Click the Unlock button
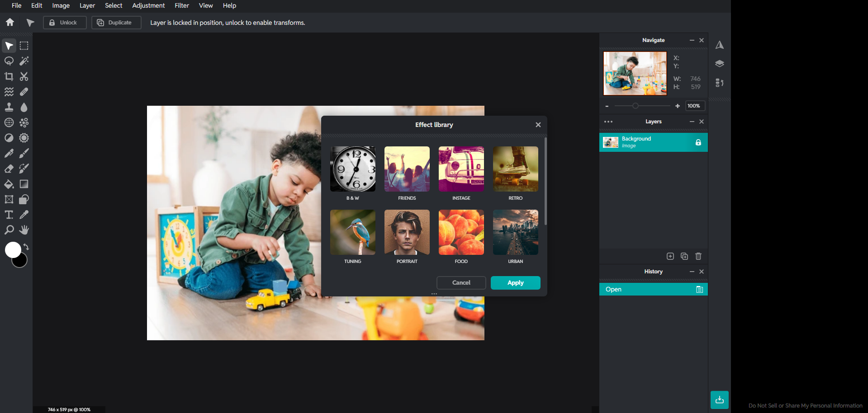The width and height of the screenshot is (868, 413). 65,23
